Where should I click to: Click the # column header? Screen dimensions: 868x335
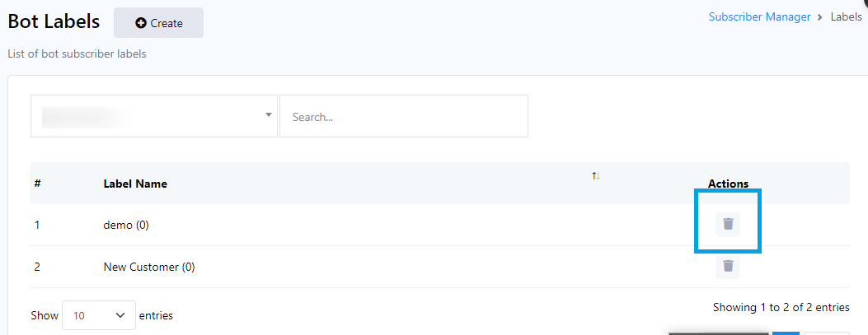coord(38,184)
